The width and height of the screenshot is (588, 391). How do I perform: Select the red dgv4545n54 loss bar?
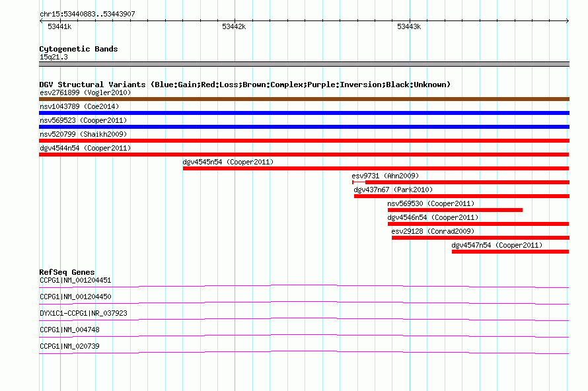point(376,168)
